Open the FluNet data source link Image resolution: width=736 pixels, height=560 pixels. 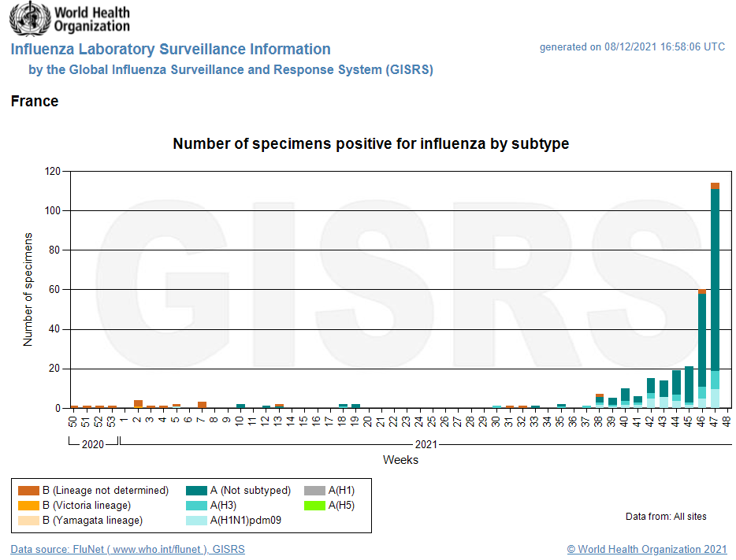click(x=128, y=549)
